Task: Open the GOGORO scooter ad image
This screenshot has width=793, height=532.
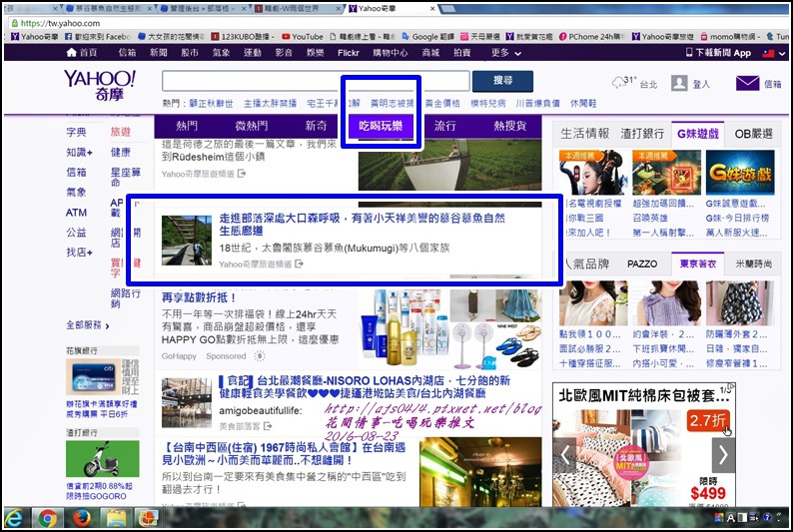Action: pyautogui.click(x=102, y=458)
